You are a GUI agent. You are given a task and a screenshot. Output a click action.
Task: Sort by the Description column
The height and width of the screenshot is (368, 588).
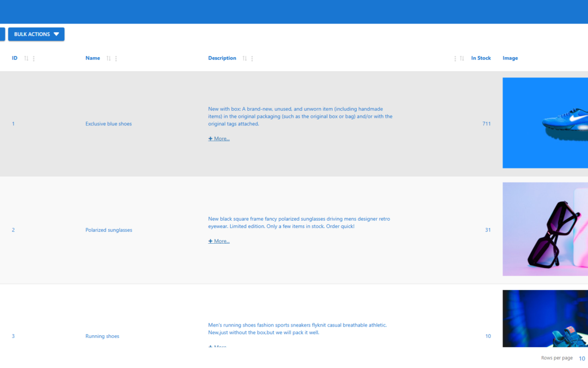click(244, 58)
